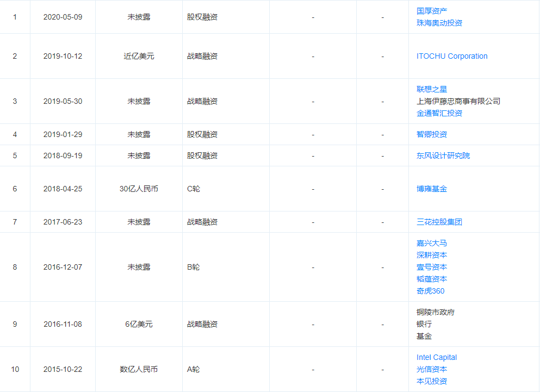Open investor link 珠海奥动投资

point(439,23)
